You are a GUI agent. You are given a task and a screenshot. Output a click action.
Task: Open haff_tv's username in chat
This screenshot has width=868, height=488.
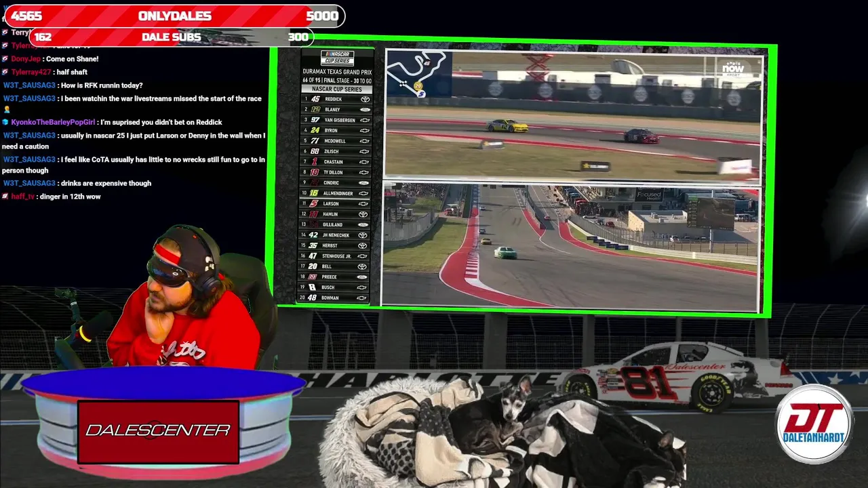[x=22, y=197]
